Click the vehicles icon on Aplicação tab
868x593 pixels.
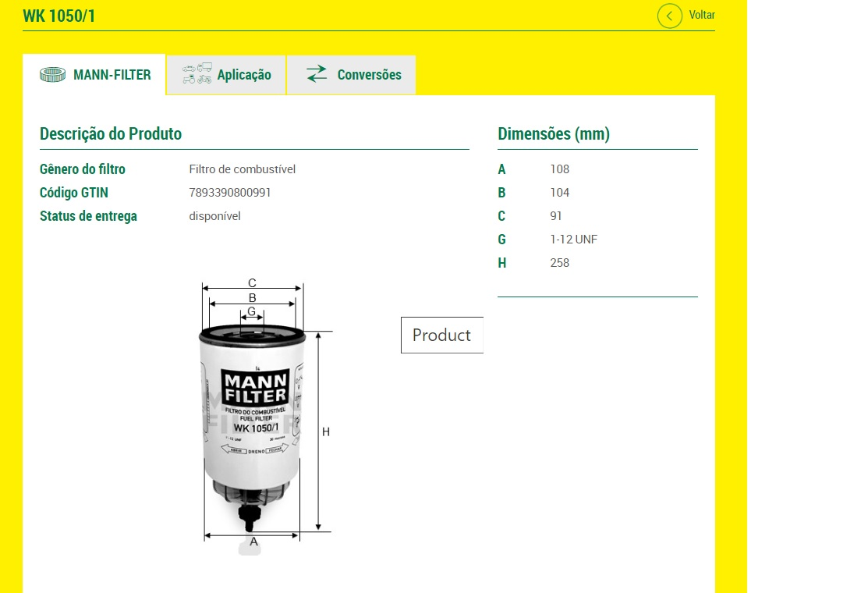(x=197, y=74)
